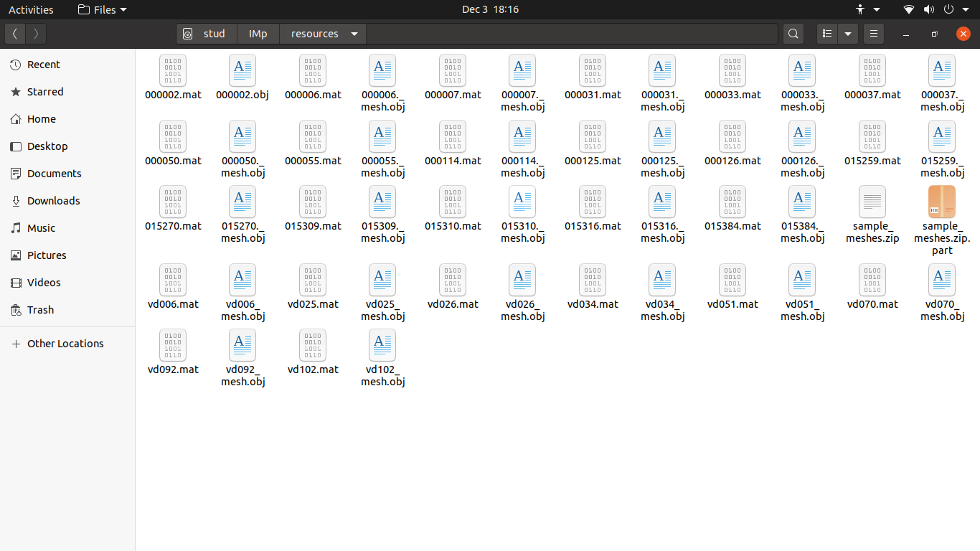Image resolution: width=980 pixels, height=551 pixels.
Task: Select the vd070._mesh.obj file
Action: point(941,280)
